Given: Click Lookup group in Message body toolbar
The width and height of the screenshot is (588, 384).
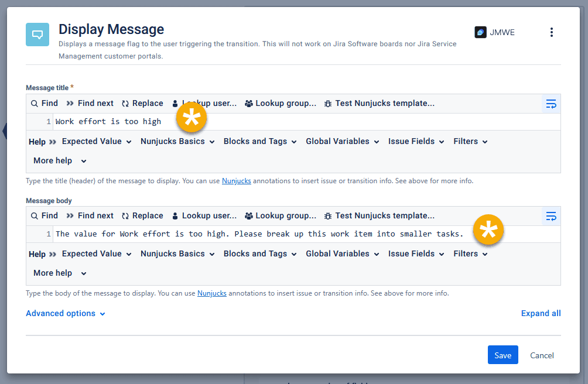Looking at the screenshot, I should tap(281, 216).
